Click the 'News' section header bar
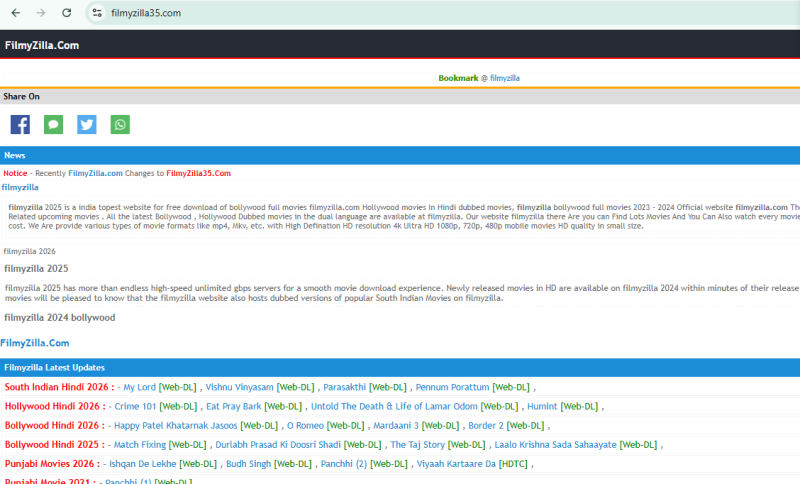 click(400, 155)
